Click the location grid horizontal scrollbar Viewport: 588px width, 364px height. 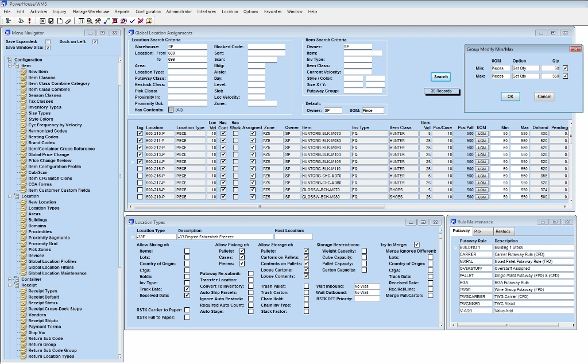[x=258, y=206]
